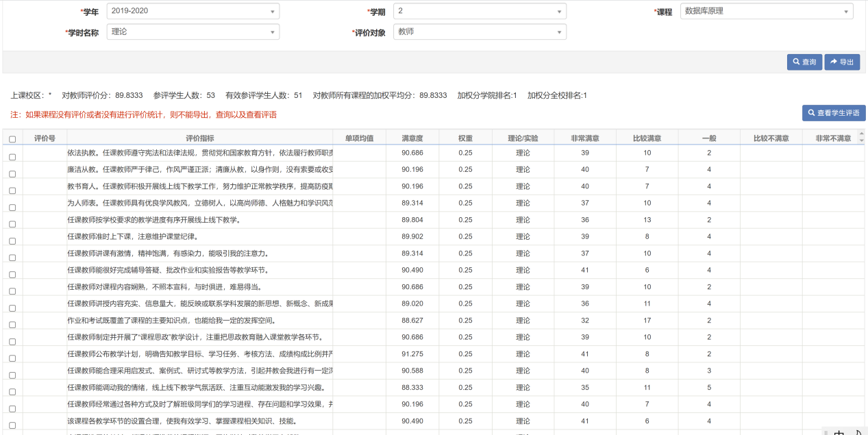Image resolution: width=868 pixels, height=435 pixels.
Task: Click the 任课教师经常通过各种方式 indicator text
Action: 200,404
